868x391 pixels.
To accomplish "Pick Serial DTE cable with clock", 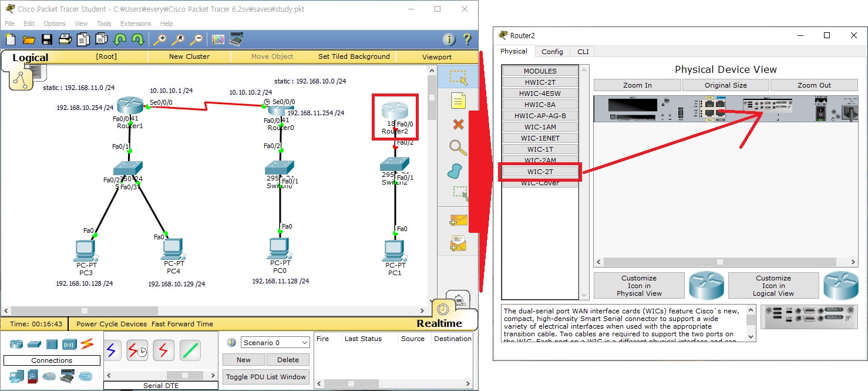I will point(137,350).
